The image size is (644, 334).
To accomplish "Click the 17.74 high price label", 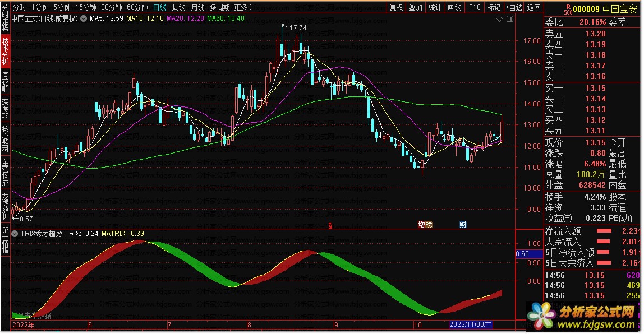I will 298,28.
